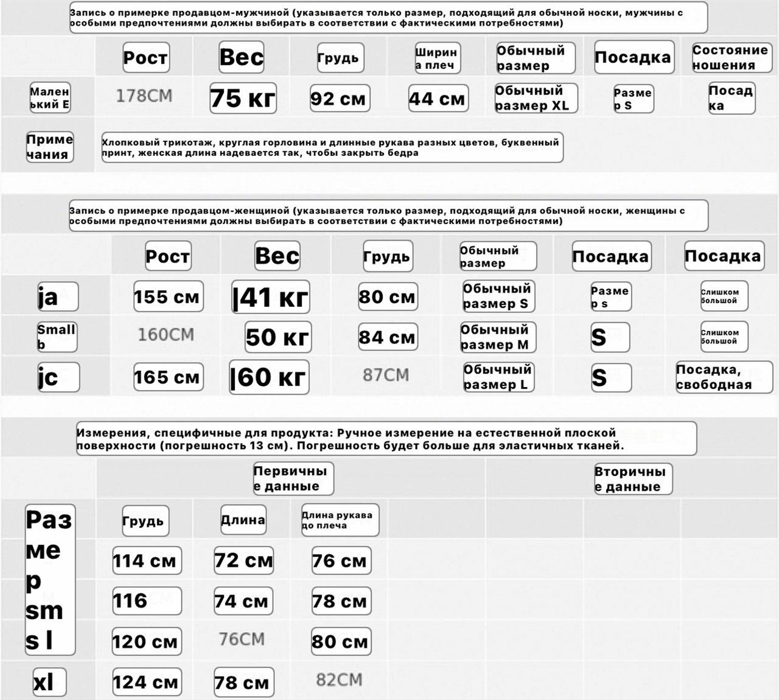
Task: Click 'Посадка, свободная' cell
Action: coord(724,377)
